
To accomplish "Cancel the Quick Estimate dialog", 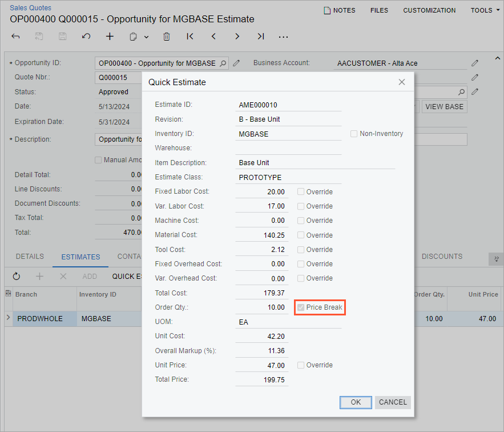I will [x=393, y=402].
